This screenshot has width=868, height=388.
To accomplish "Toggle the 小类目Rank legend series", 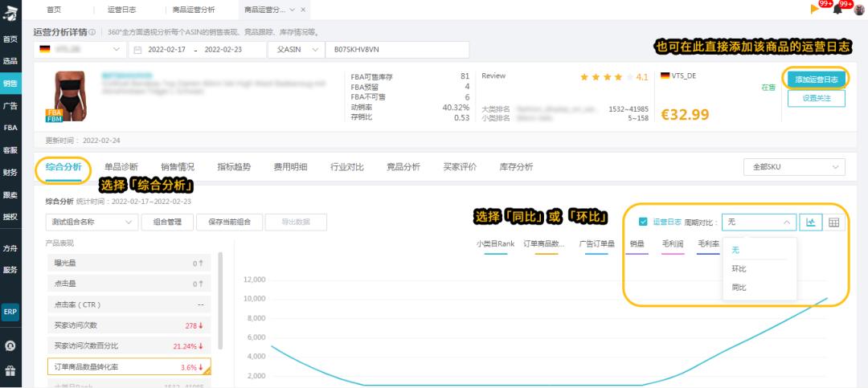I will click(x=495, y=247).
